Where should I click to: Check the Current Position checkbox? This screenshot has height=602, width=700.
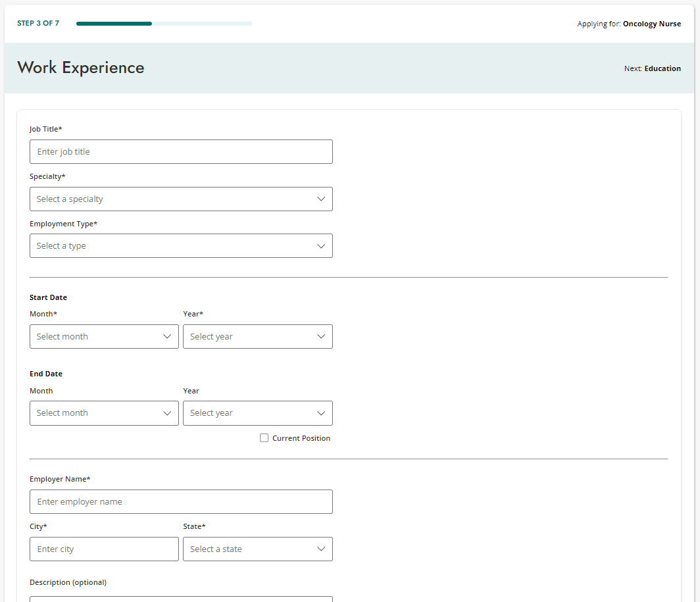point(264,438)
